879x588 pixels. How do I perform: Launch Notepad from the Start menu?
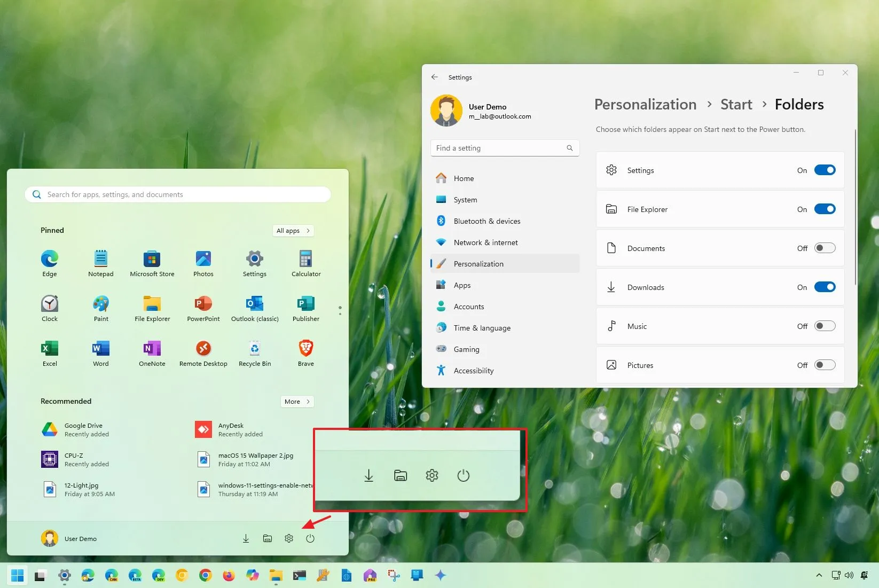(x=100, y=262)
